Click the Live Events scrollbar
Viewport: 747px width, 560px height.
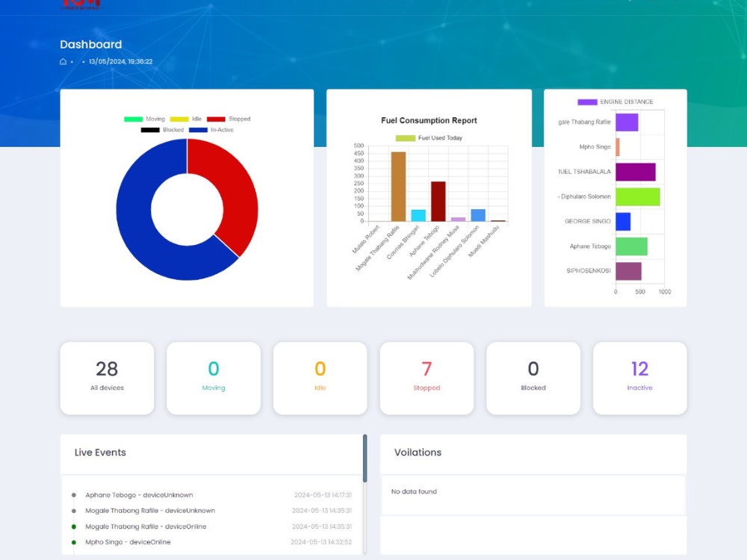(x=365, y=458)
